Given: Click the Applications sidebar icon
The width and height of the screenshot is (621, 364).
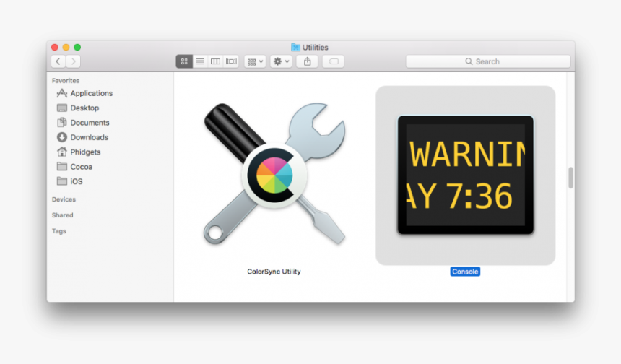Looking at the screenshot, I should [x=62, y=93].
